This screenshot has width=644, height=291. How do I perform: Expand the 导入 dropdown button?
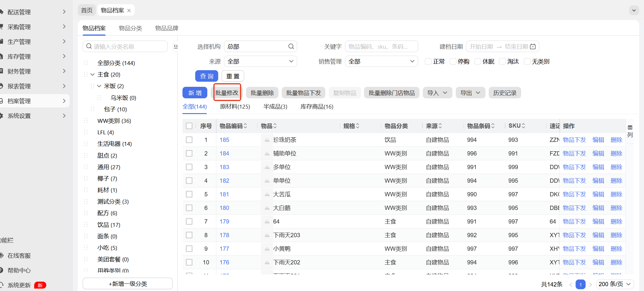(x=437, y=93)
